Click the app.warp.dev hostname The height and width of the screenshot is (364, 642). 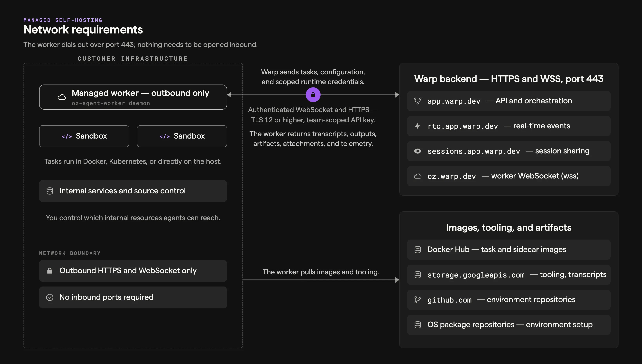pos(454,101)
